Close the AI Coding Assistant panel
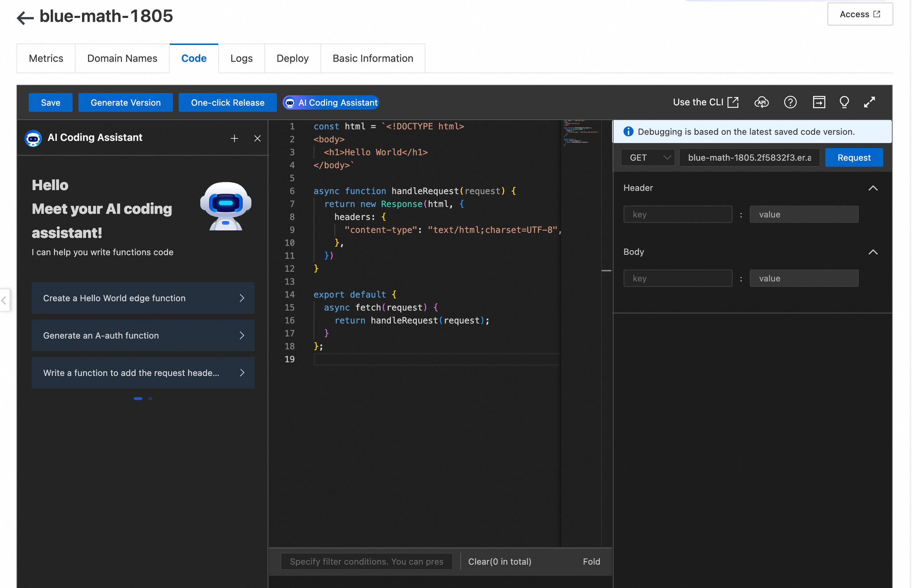Image resolution: width=912 pixels, height=588 pixels. [257, 138]
